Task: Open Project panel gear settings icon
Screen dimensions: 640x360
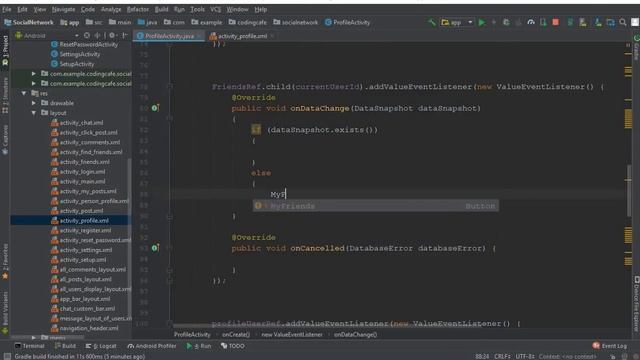Action: click(x=112, y=36)
